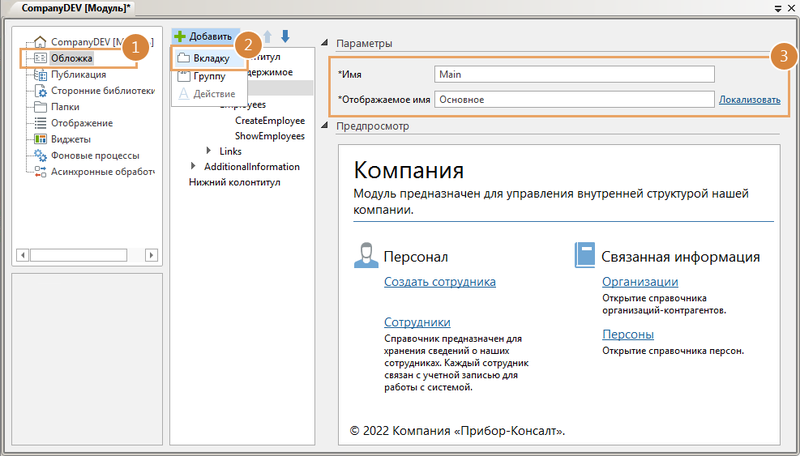Move item up with the up arrow
This screenshot has width=800, height=456.
(267, 36)
